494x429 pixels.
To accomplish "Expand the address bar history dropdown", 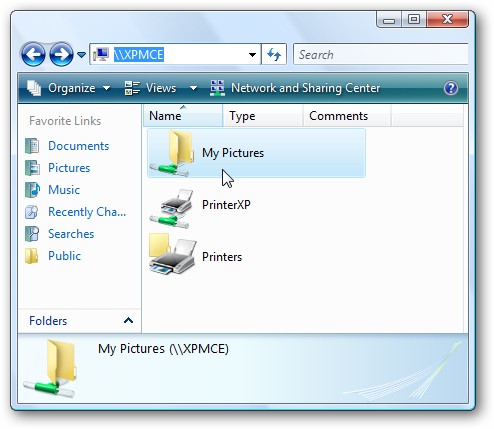I will pos(253,54).
